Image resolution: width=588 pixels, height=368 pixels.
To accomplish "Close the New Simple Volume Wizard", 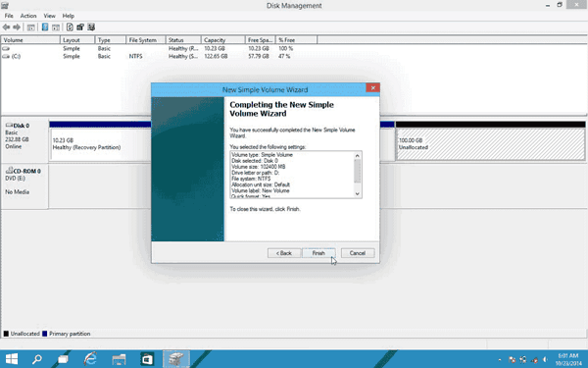I will 372,88.
